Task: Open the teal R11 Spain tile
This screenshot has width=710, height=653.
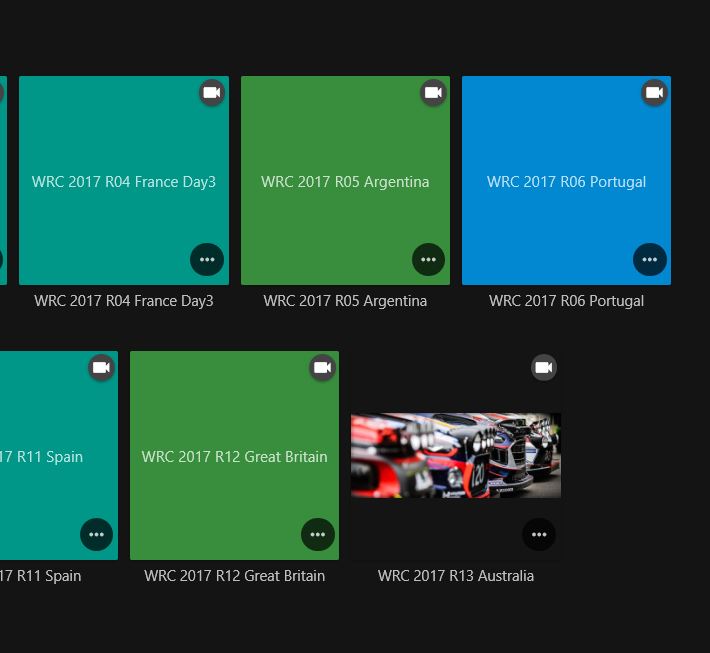Action: 59,456
